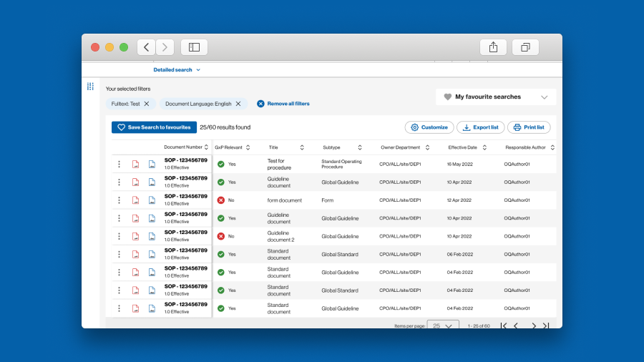The height and width of the screenshot is (362, 644).
Task: Open PDF icon for Test for procedure row
Action: pos(135,164)
